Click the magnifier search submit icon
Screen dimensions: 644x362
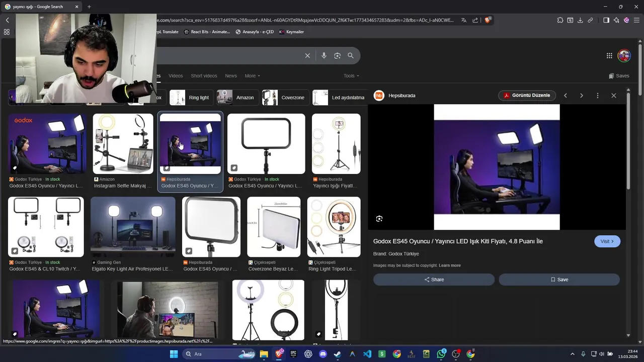coord(351,56)
